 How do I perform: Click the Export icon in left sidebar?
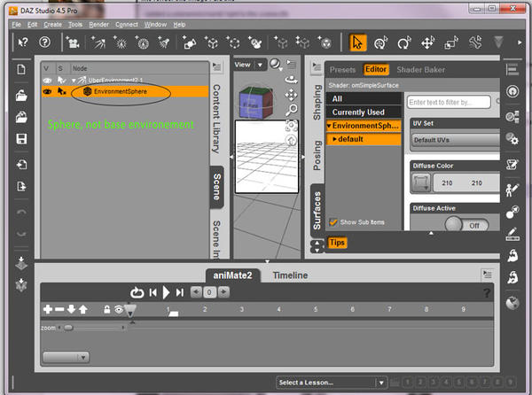(x=21, y=186)
